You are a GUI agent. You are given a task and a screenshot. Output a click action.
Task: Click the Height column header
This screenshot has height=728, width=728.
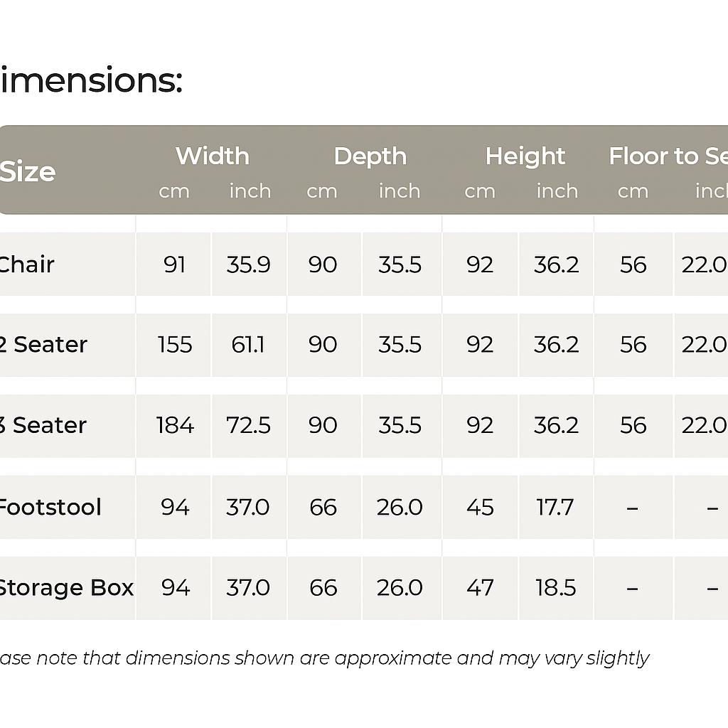tap(525, 156)
